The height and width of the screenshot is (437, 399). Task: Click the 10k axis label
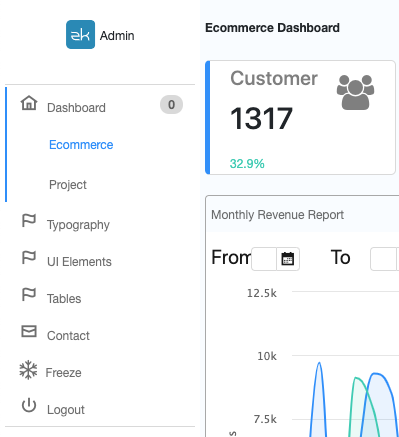coord(267,356)
